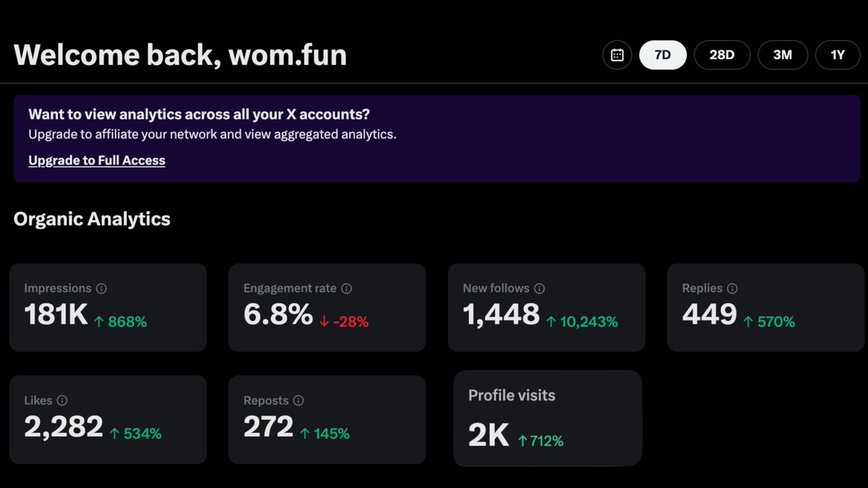Screen dimensions: 868x488
Task: Open Upgrade to Full Access
Action: (x=96, y=160)
